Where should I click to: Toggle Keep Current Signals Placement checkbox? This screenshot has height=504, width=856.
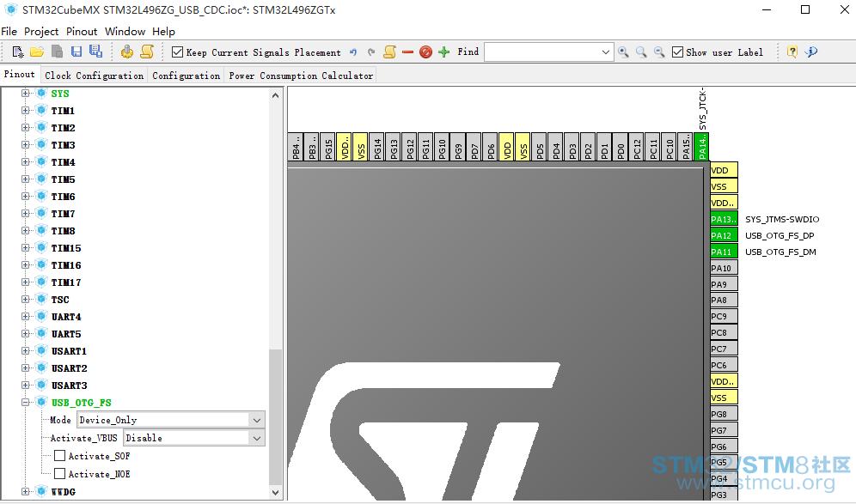tap(177, 52)
